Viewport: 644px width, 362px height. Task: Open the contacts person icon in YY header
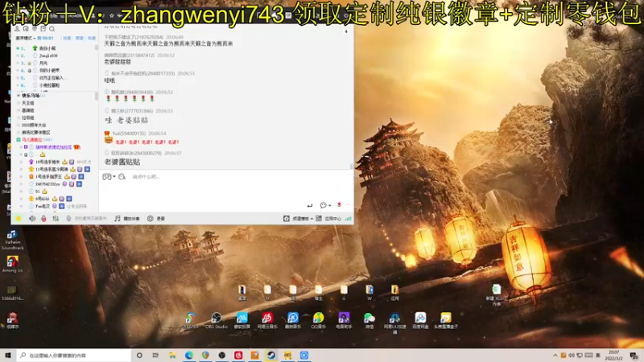click(17, 29)
